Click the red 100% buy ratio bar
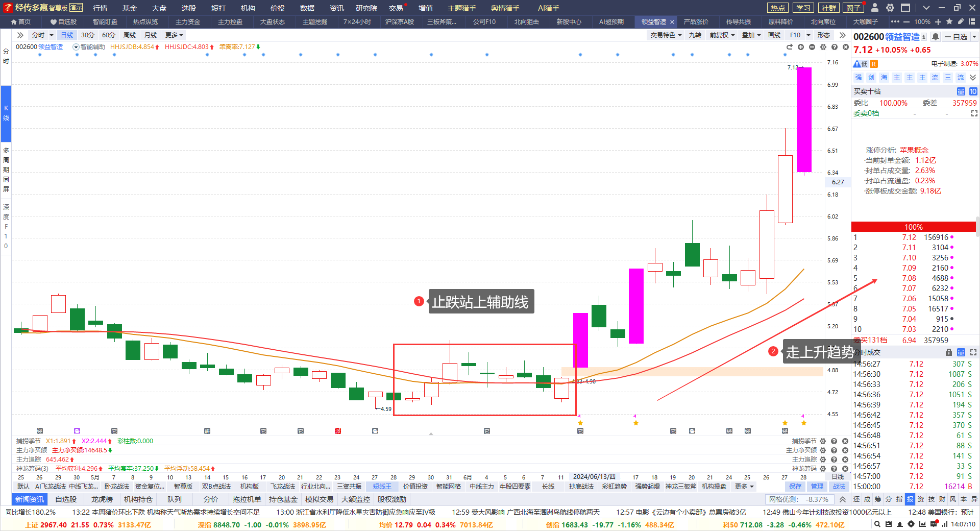The height and width of the screenshot is (531, 980). coord(913,227)
